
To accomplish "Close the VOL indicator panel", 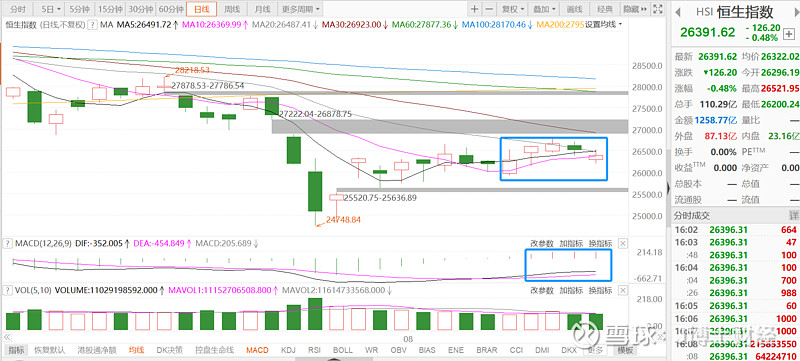I will (x=622, y=291).
